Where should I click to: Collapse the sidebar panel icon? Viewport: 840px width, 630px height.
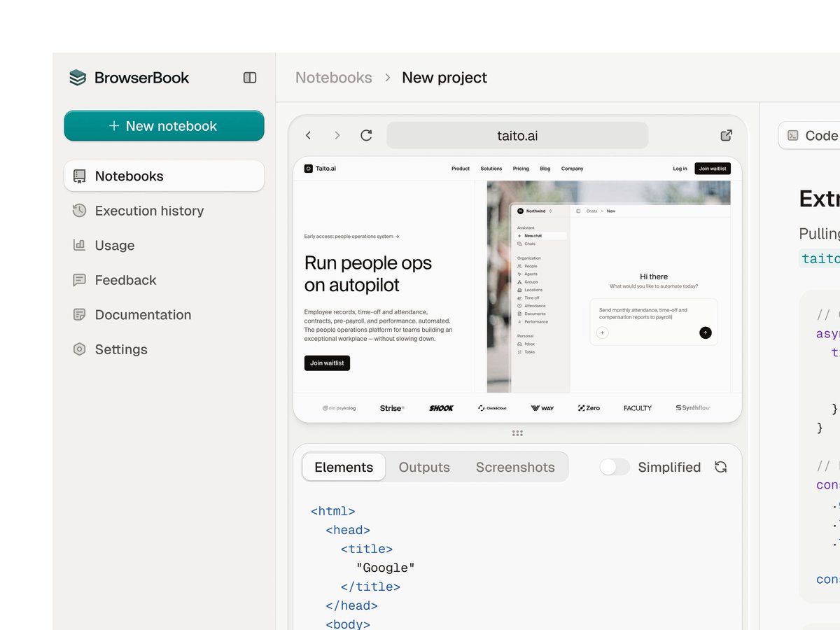tap(250, 78)
